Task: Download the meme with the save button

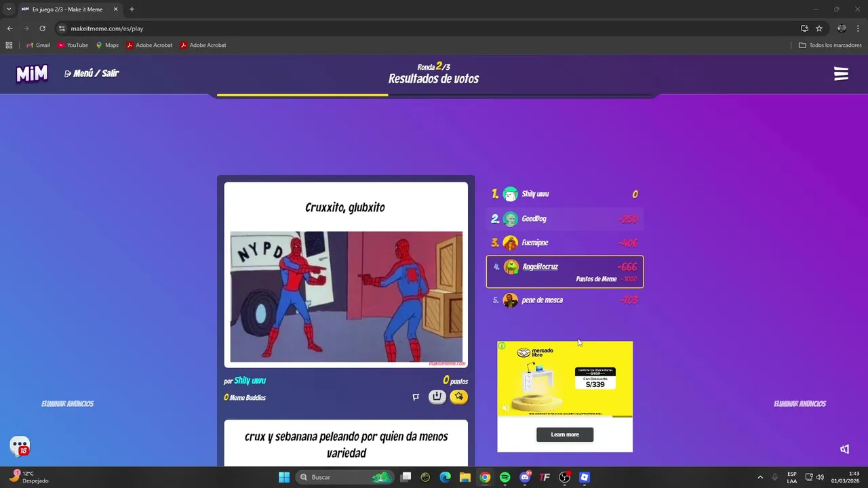Action: (x=437, y=396)
